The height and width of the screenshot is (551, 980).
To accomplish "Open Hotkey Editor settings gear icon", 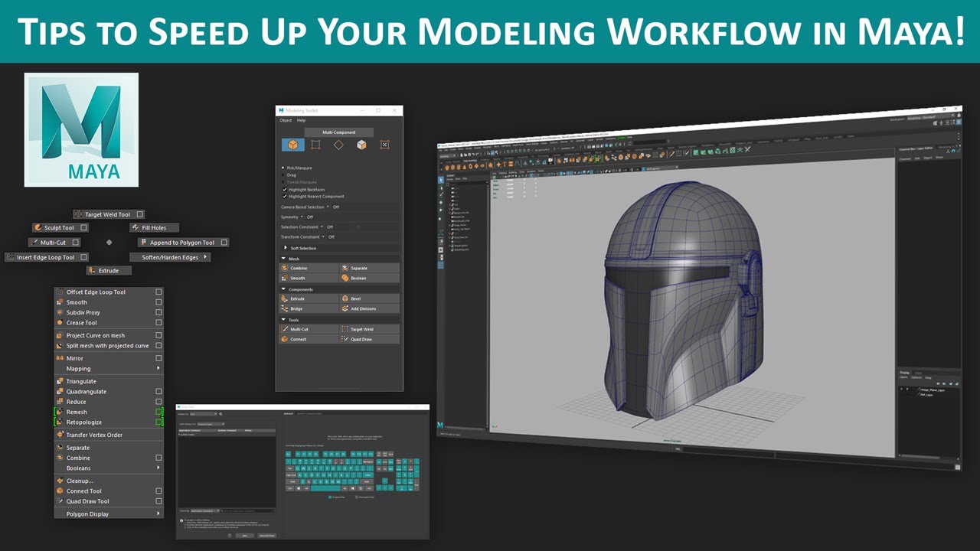I will 220,414.
